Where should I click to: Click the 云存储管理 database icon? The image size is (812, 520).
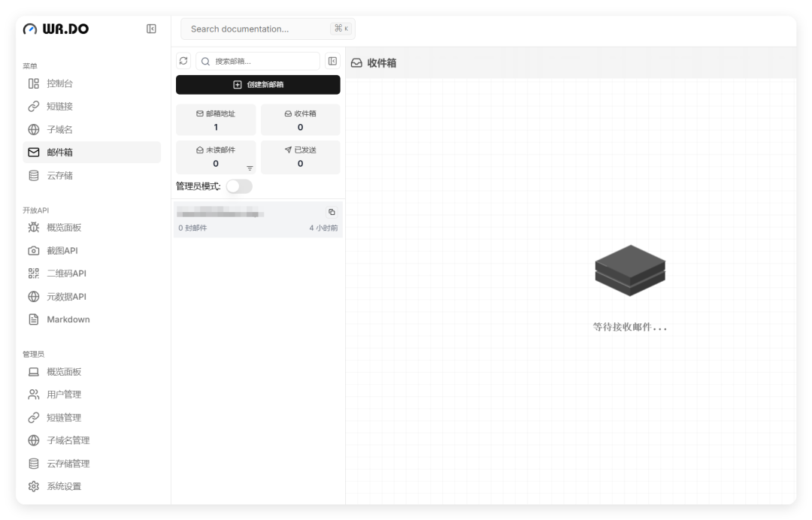point(34,464)
